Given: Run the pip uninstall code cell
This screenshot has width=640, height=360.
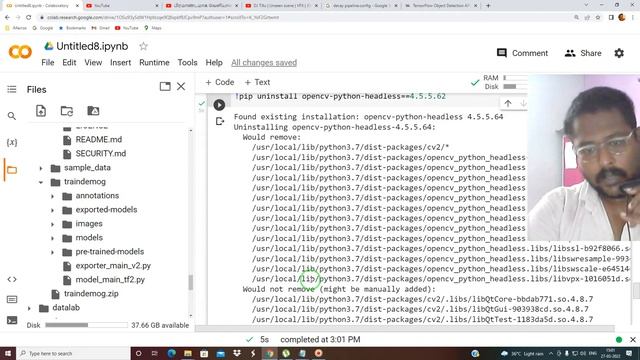Looking at the screenshot, I should tap(219, 105).
